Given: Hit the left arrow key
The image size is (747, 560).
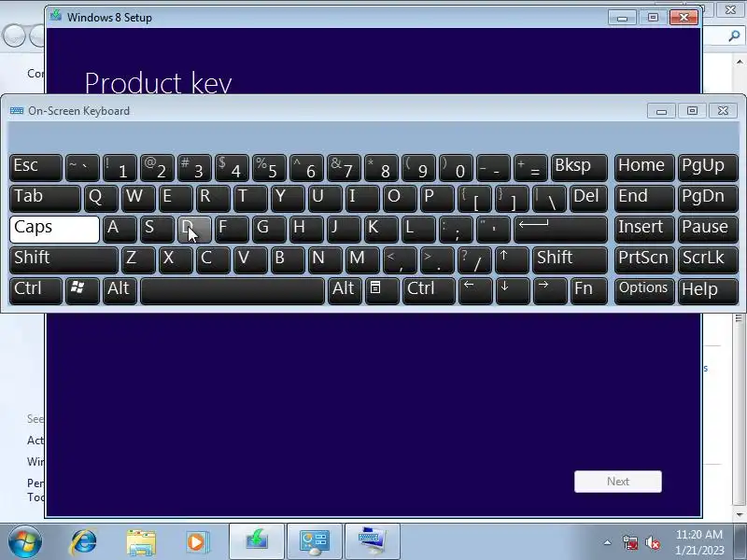Looking at the screenshot, I should click(x=475, y=290).
